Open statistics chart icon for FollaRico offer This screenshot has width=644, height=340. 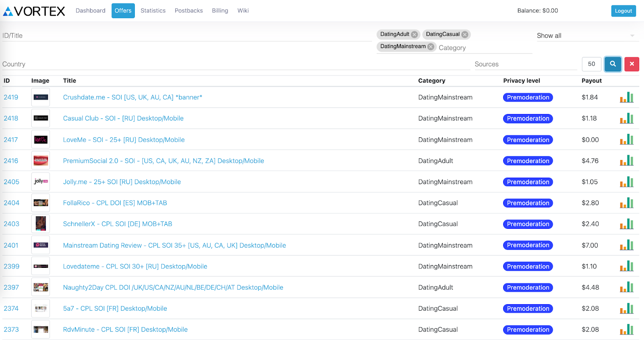[627, 203]
